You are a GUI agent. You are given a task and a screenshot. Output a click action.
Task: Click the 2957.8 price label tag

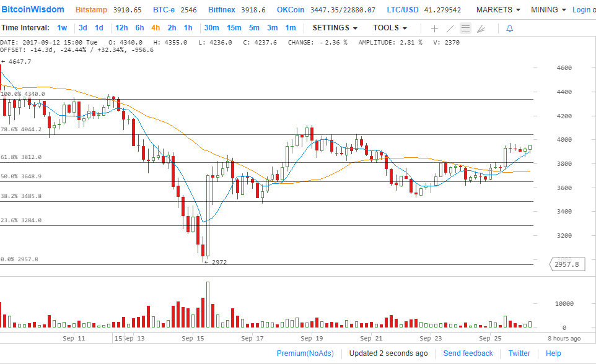coord(568,264)
